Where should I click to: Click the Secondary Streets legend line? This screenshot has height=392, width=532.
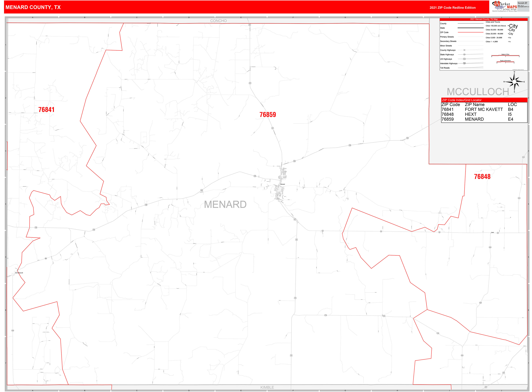[471, 41]
